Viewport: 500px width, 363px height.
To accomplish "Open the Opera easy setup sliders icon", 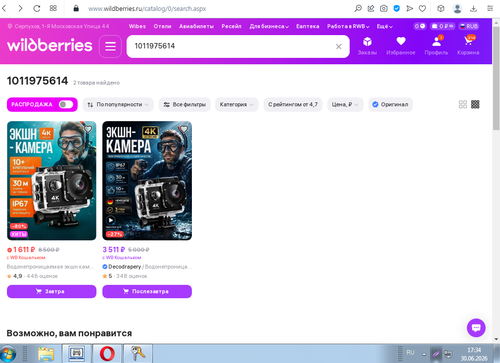I will coord(490,8).
